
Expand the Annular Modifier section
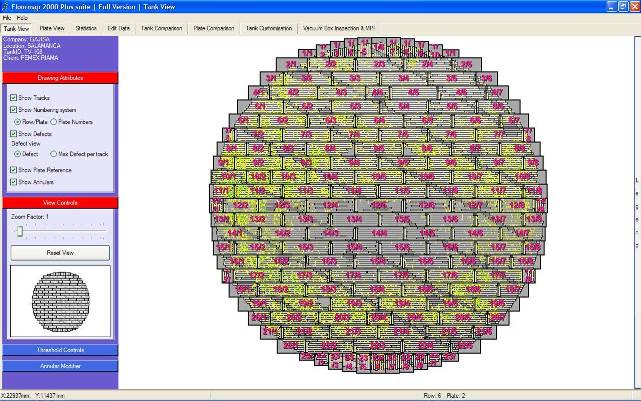(59, 365)
